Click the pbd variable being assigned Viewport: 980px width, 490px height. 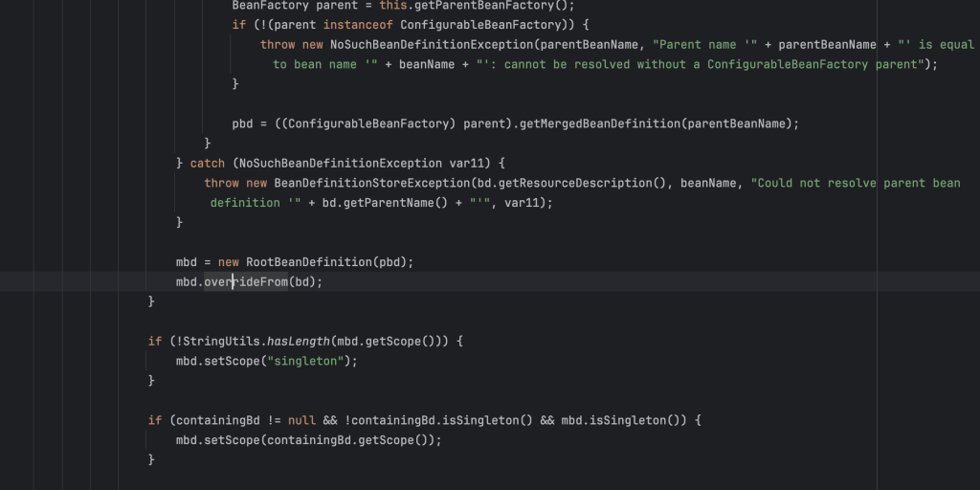click(243, 123)
